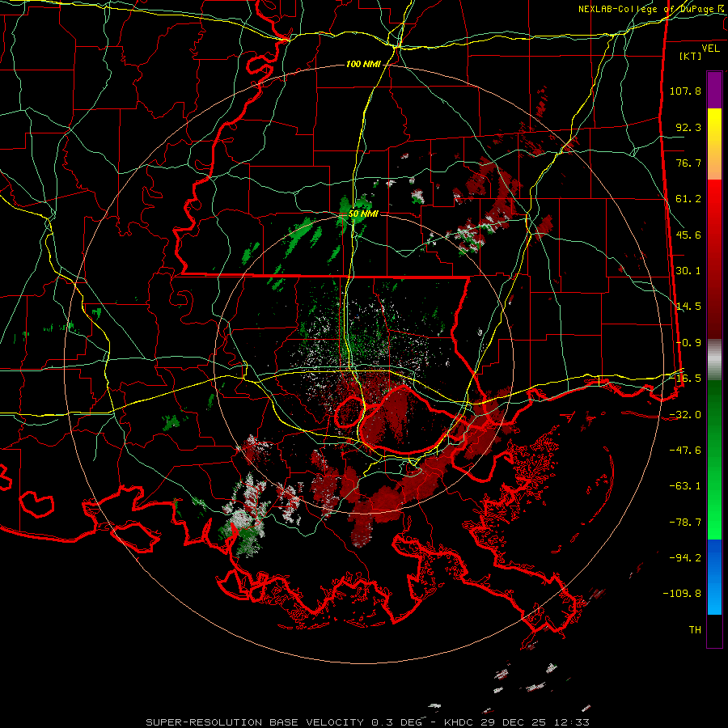Click the -0.9 value on velocity scale

(688, 343)
